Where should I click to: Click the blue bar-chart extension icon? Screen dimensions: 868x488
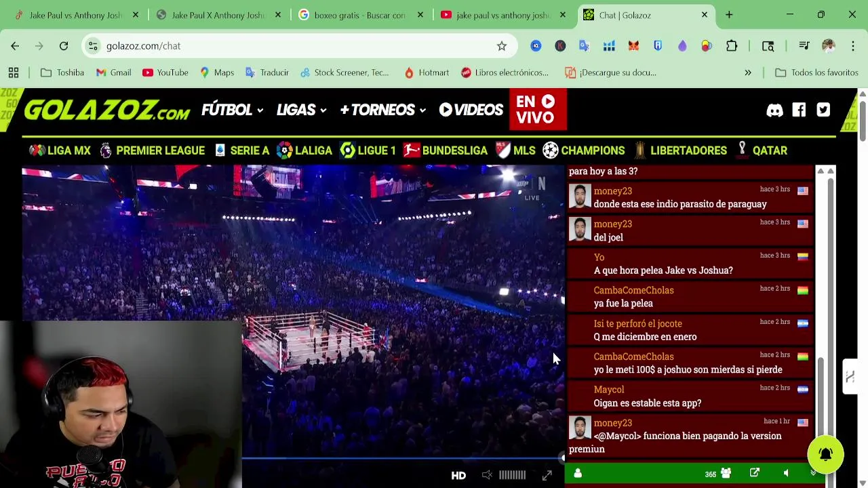609,46
